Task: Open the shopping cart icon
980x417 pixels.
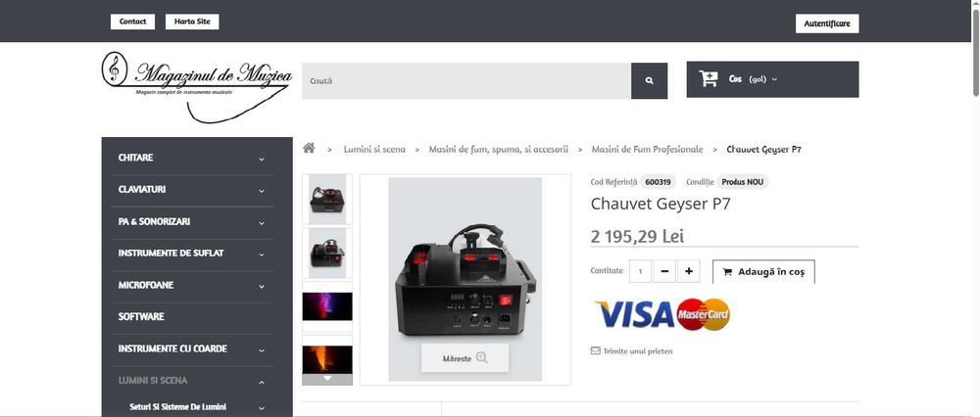Action: [x=709, y=78]
